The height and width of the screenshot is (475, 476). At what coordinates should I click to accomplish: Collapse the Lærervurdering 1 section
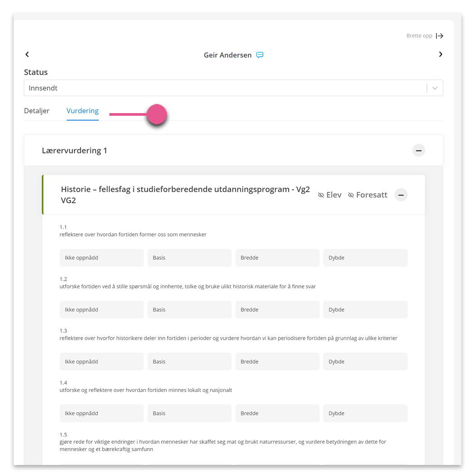(x=419, y=150)
